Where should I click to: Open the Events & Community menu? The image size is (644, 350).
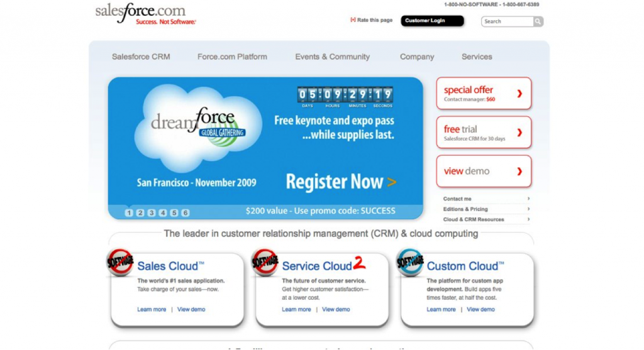point(332,57)
